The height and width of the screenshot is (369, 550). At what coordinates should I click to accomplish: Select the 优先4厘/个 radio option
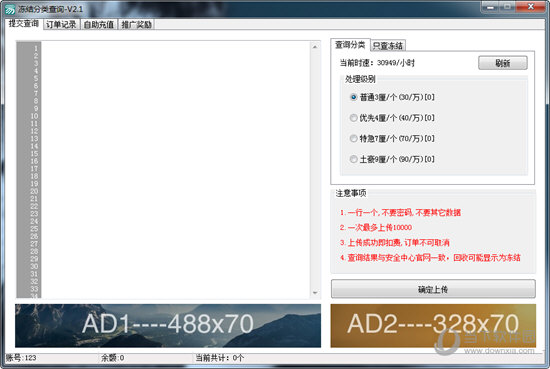click(x=393, y=118)
